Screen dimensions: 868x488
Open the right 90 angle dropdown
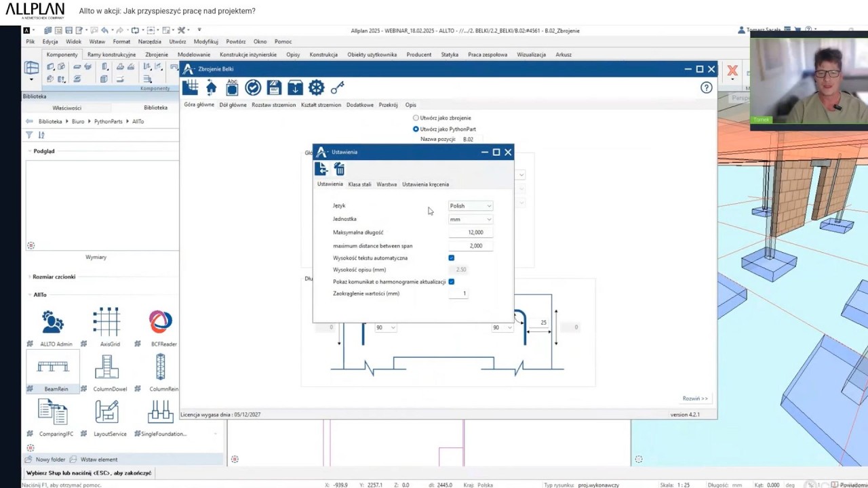(x=502, y=328)
